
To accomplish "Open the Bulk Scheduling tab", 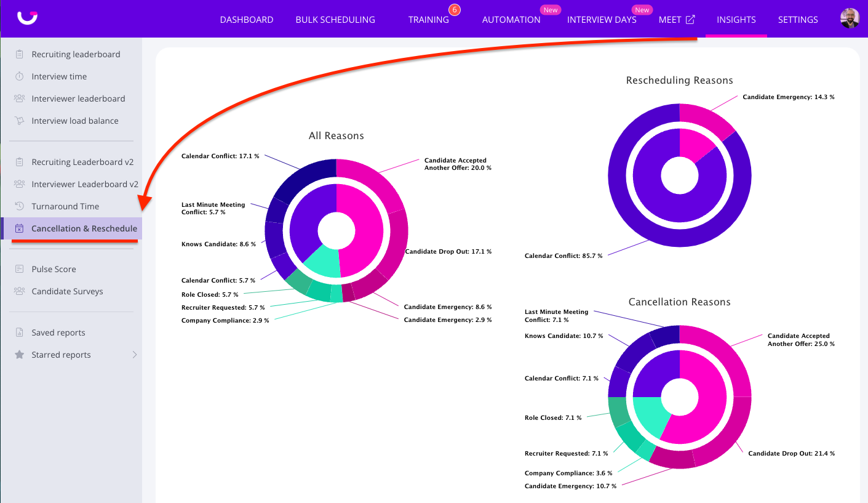I will coord(335,20).
